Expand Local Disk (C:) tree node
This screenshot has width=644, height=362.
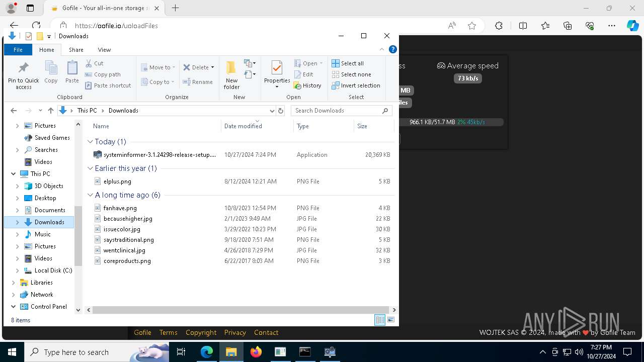pyautogui.click(x=18, y=270)
